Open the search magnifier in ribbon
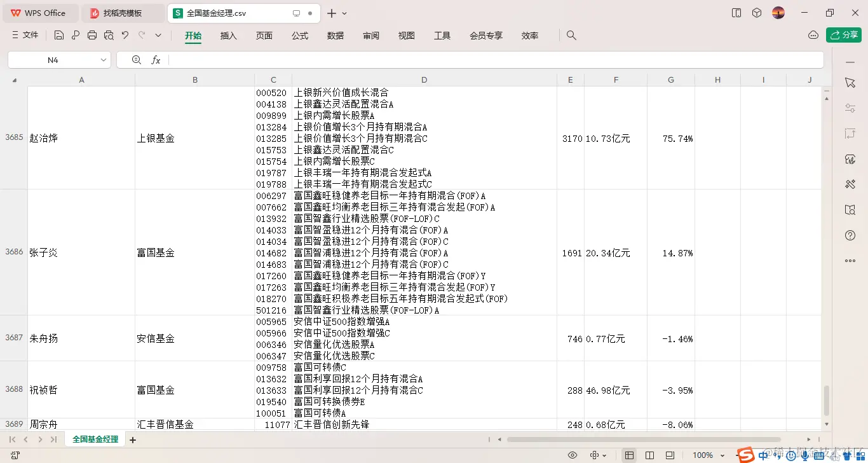 pyautogui.click(x=571, y=36)
